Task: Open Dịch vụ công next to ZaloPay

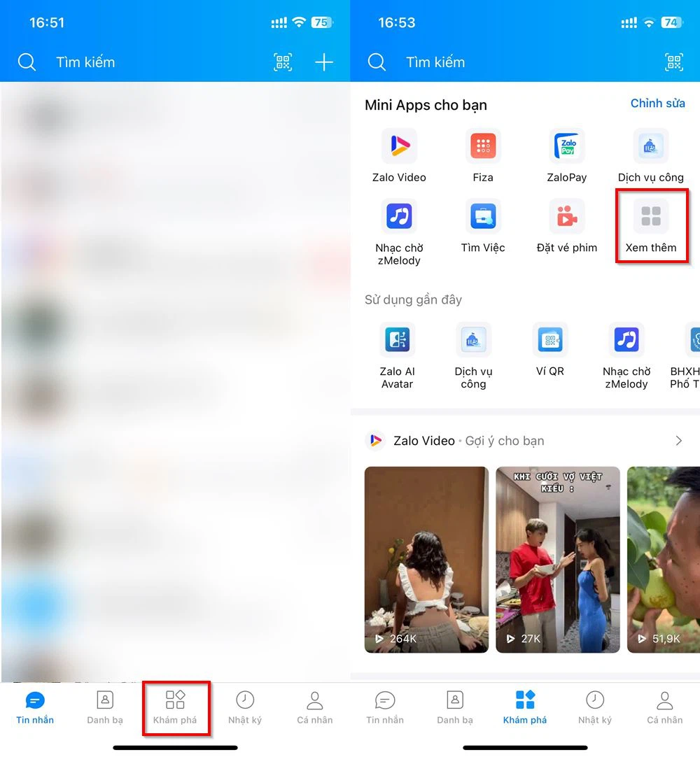Action: 651,147
